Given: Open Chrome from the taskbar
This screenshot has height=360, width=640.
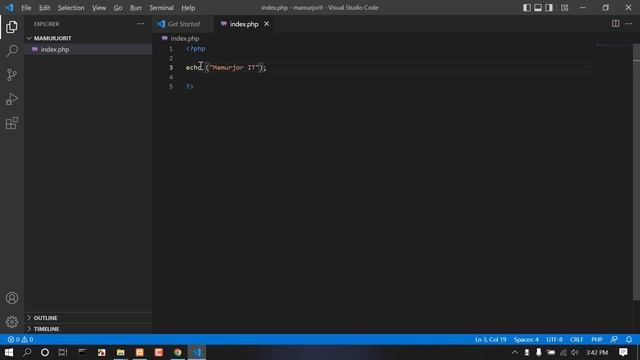Looking at the screenshot, I should tap(178, 352).
